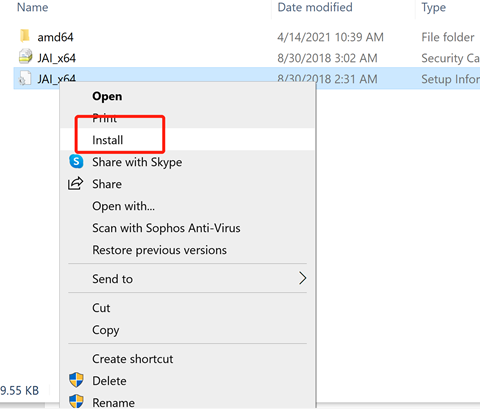Viewport: 480px width, 409px height.
Task: Expand the Send to submenu arrow
Action: (x=302, y=278)
